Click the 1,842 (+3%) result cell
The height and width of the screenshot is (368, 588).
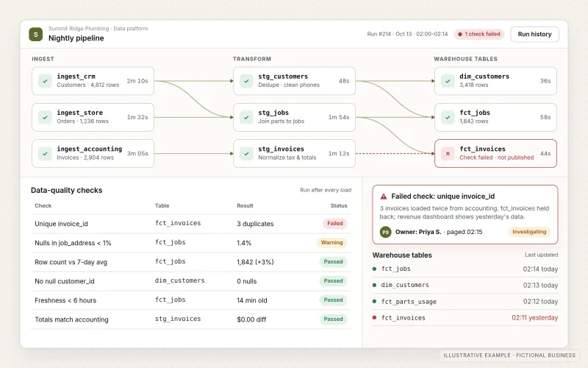(x=255, y=262)
